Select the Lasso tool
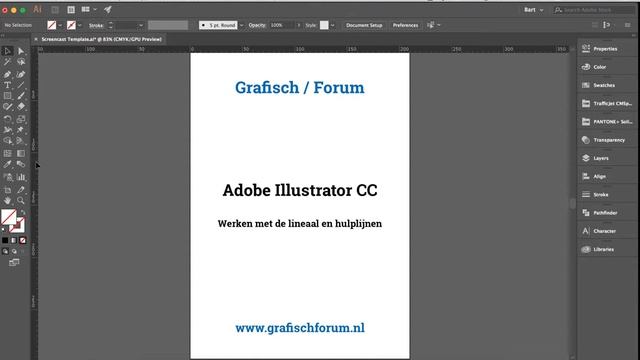 21,62
